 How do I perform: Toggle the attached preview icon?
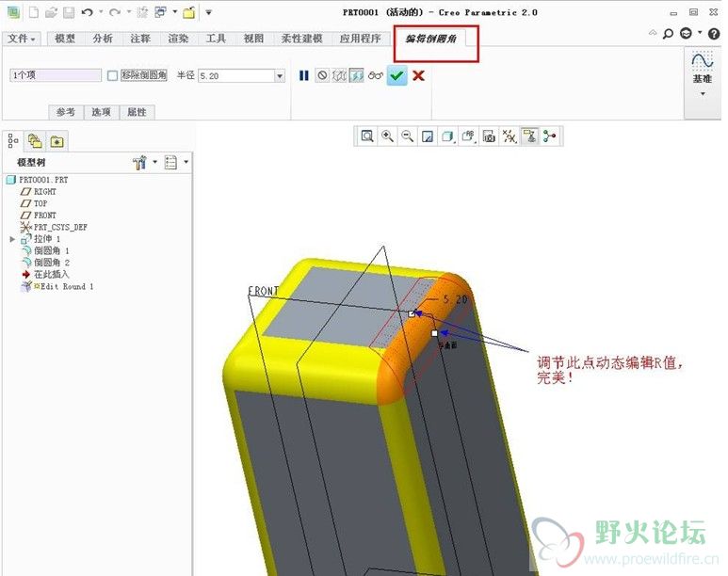click(x=357, y=75)
